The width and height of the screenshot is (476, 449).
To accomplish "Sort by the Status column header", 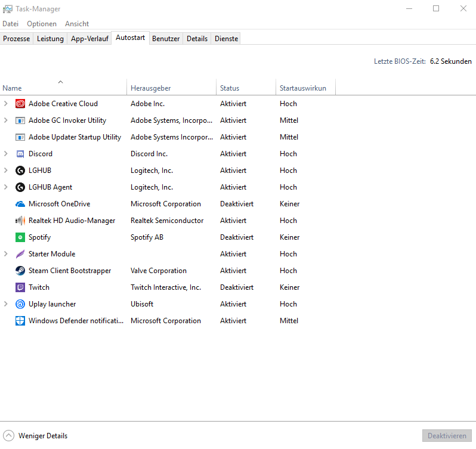I will click(246, 87).
